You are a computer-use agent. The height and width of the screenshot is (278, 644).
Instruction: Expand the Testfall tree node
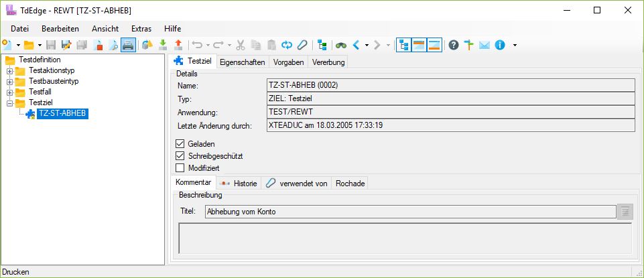[10, 92]
